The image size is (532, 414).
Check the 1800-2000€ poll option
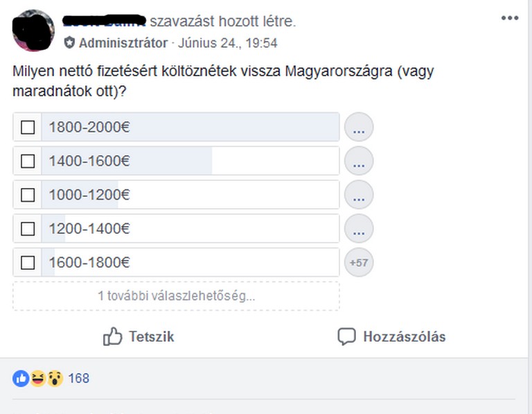(x=28, y=128)
